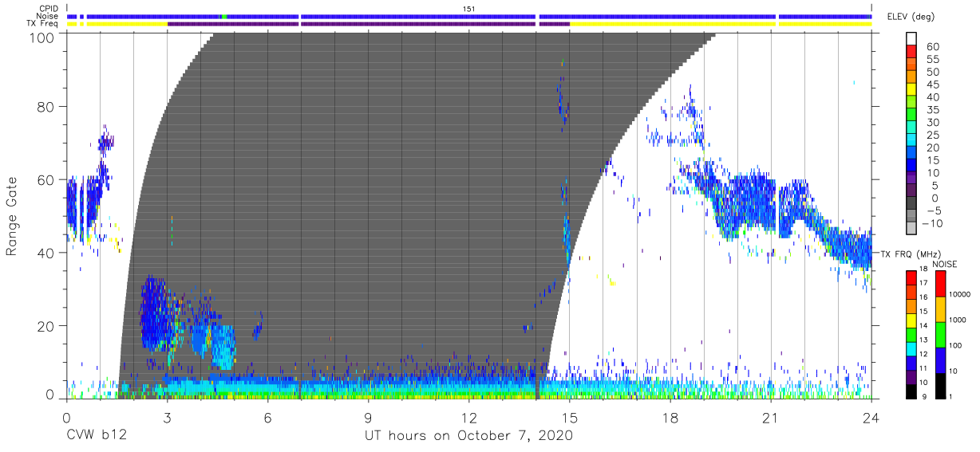Click the CVW b12 radar beam label
Image resolution: width=980 pixels, height=452 pixels.
point(96,435)
